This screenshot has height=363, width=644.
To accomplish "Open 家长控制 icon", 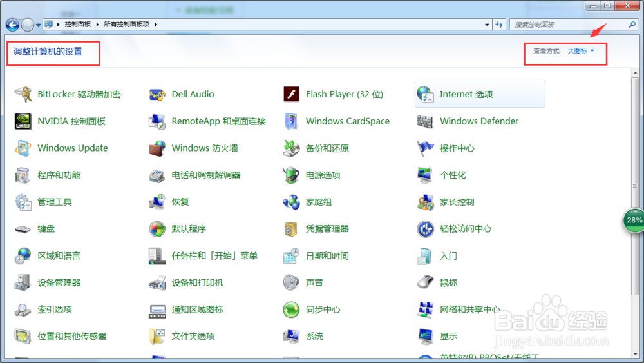I will (x=425, y=202).
